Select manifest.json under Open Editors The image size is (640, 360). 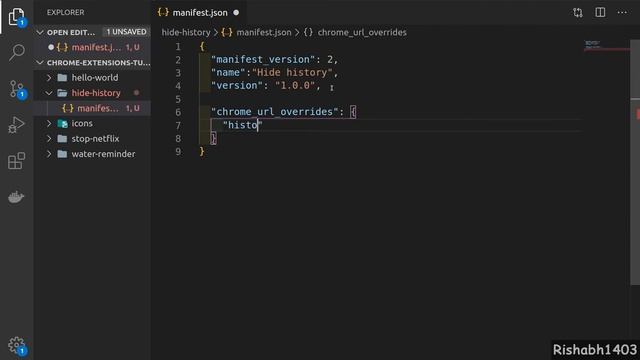(x=92, y=47)
